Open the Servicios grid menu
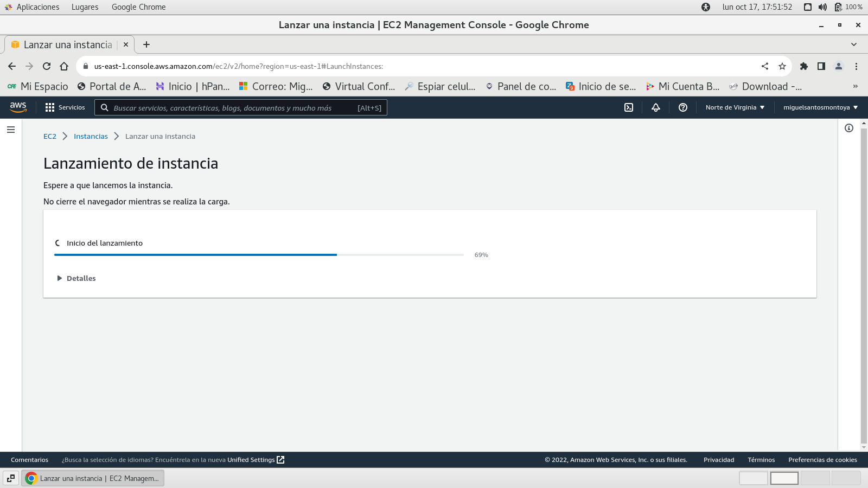 pos(65,107)
